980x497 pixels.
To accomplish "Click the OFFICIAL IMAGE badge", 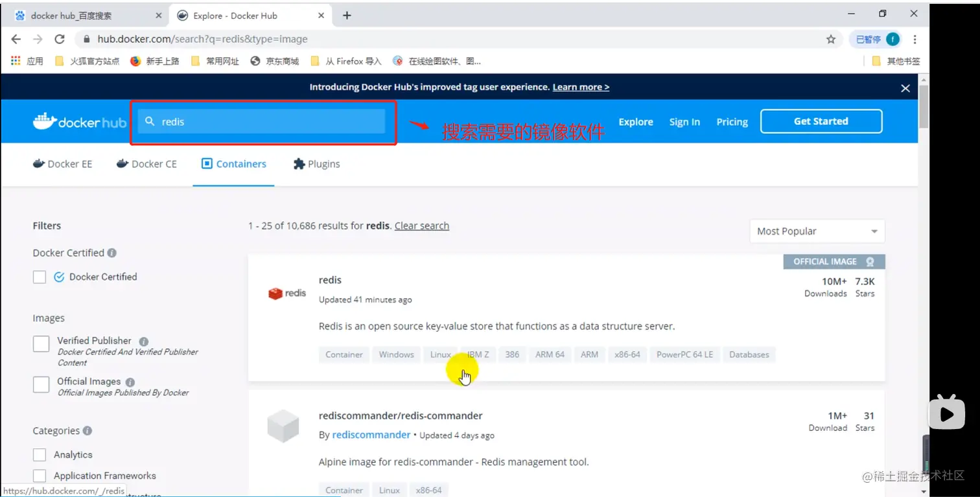I will (x=834, y=262).
